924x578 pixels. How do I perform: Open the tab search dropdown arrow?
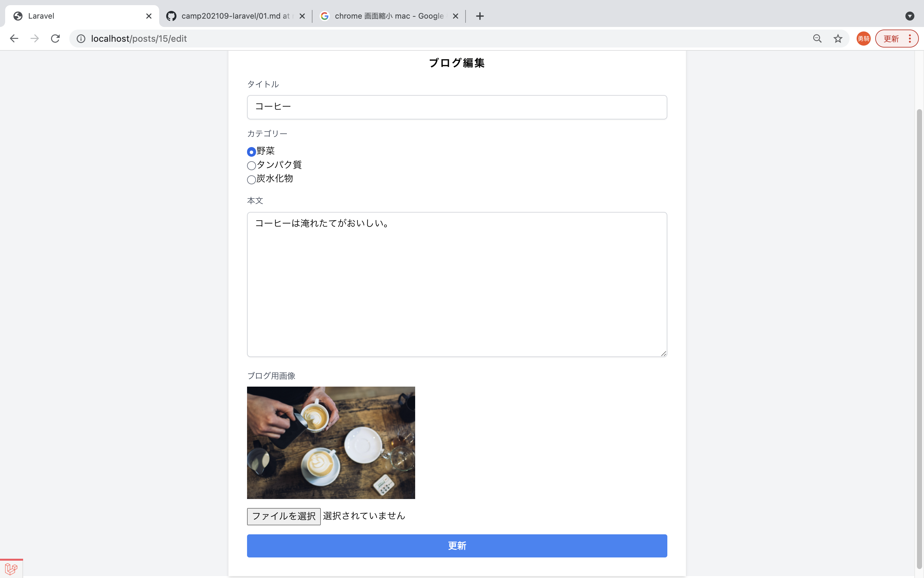[910, 16]
